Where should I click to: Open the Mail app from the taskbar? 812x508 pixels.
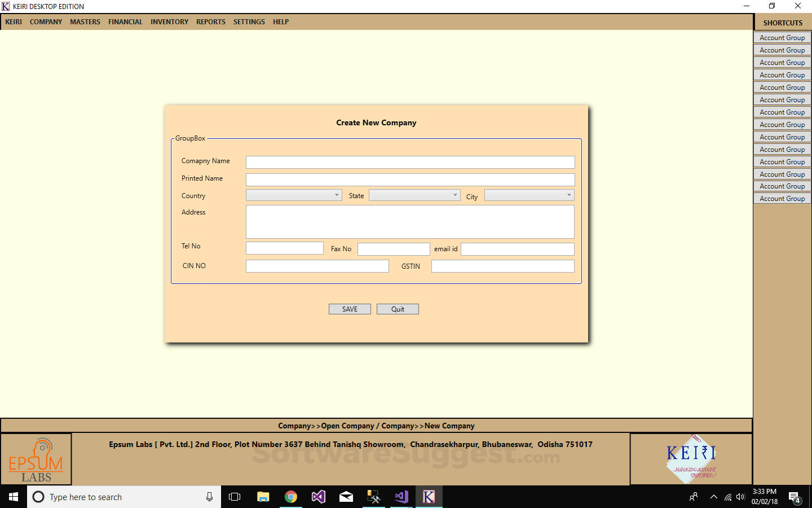click(x=346, y=497)
